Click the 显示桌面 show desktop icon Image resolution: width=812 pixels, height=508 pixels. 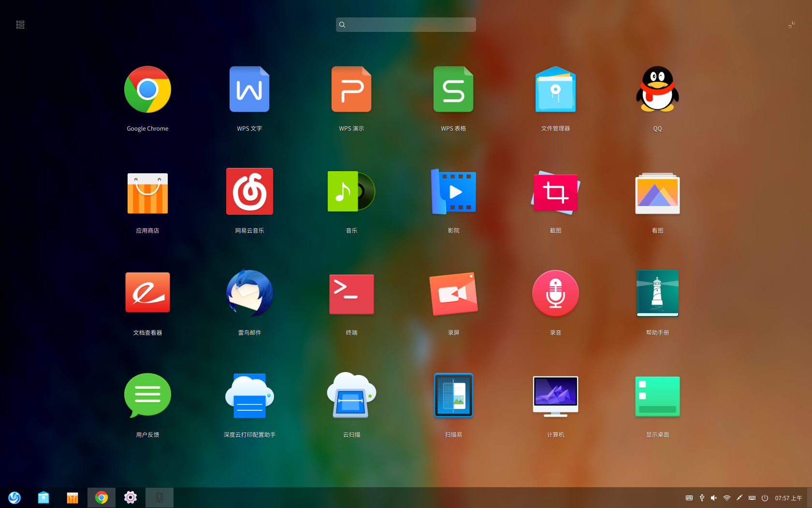[x=657, y=396]
